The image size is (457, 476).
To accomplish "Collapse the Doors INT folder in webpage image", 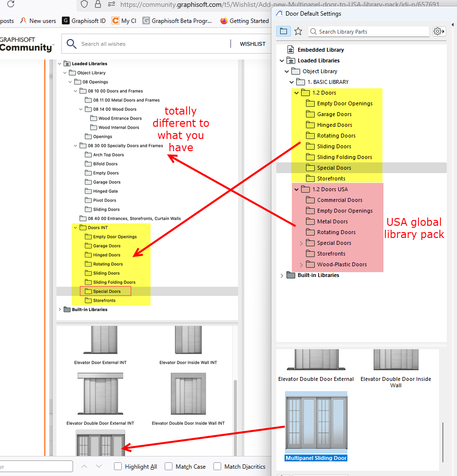I will [x=75, y=228].
